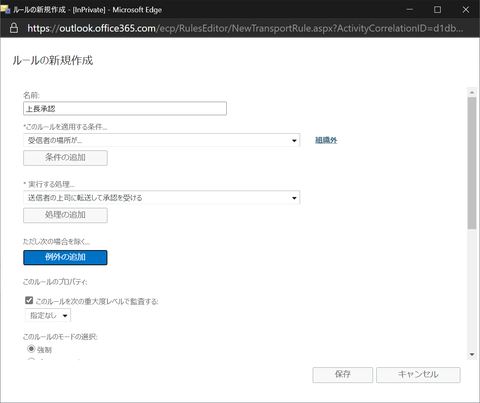Click the ルールの新規作成 page heading
Image resolution: width=480 pixels, height=403 pixels.
(x=53, y=60)
